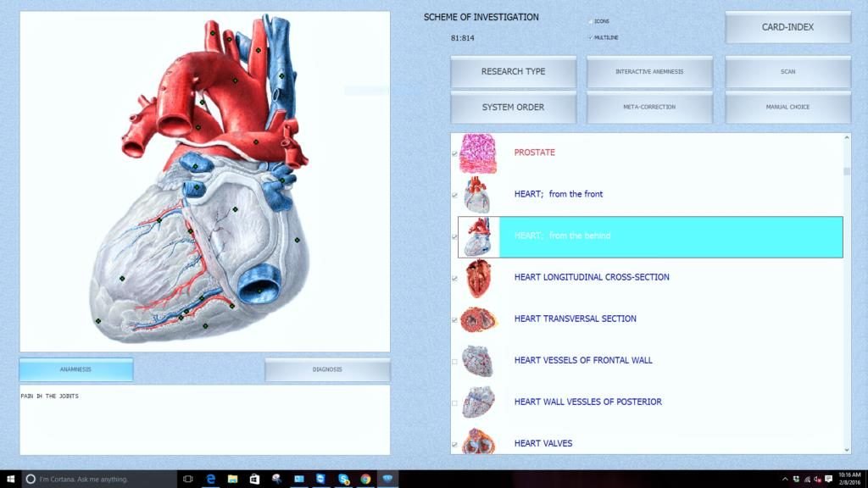868x488 pixels.
Task: Enable the HEART VESSELS OF FRONTAL WALL checkbox
Action: point(454,362)
